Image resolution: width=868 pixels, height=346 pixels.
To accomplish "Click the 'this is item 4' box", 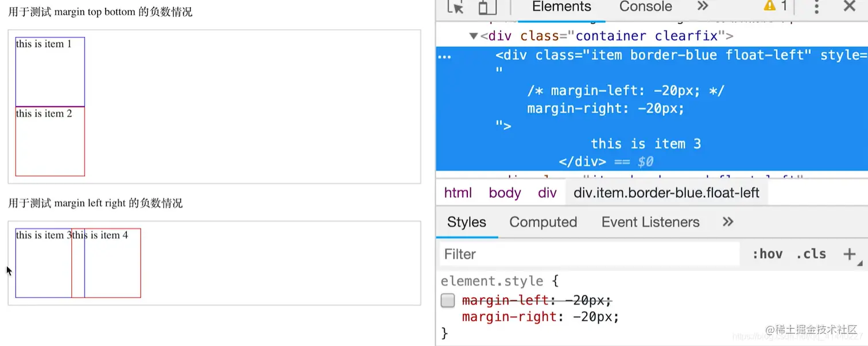I will click(106, 263).
